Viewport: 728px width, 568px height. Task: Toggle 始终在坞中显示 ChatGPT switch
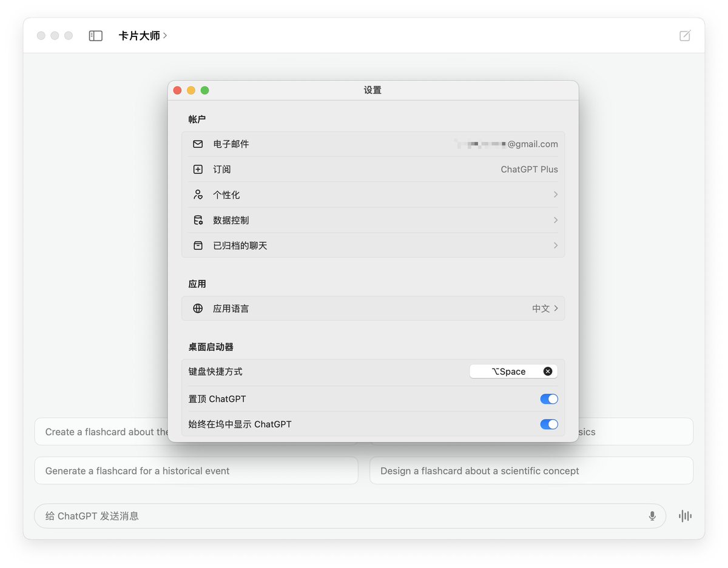pos(549,424)
